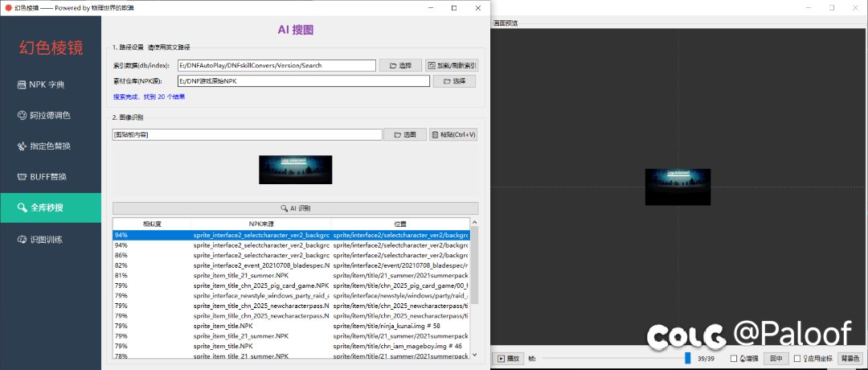Minimize the 幻色棱镜 window
Image resolution: width=868 pixels, height=370 pixels.
tap(430, 8)
